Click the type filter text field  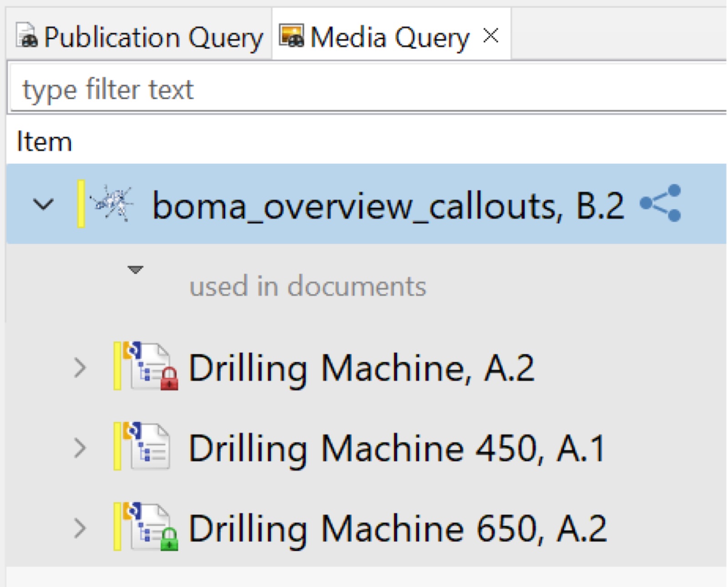pyautogui.click(x=368, y=88)
